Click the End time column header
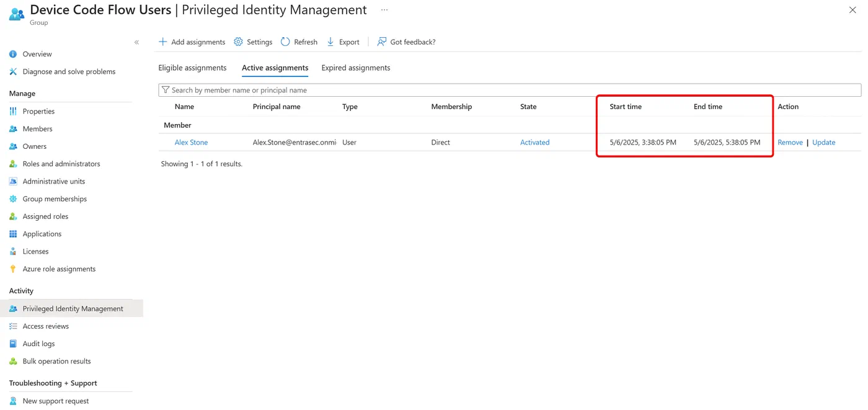Screen dimensions: 868x410 [708, 107]
